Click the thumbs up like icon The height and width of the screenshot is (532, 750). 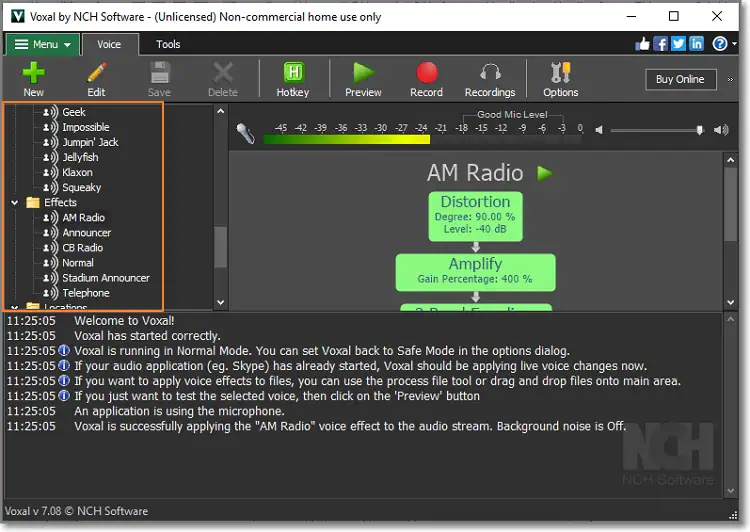point(642,44)
